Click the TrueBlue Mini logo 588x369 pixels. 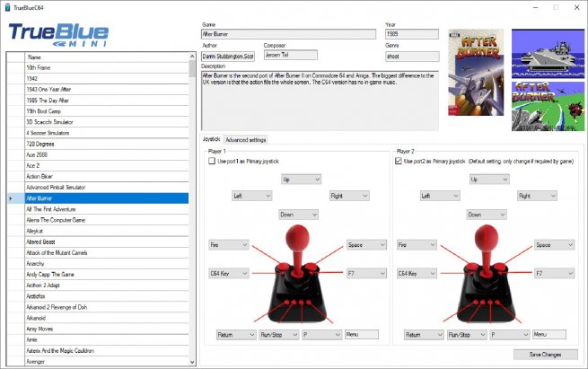tap(58, 35)
